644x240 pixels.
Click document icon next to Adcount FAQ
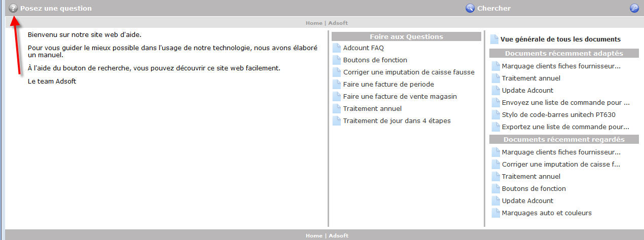pyautogui.click(x=337, y=48)
